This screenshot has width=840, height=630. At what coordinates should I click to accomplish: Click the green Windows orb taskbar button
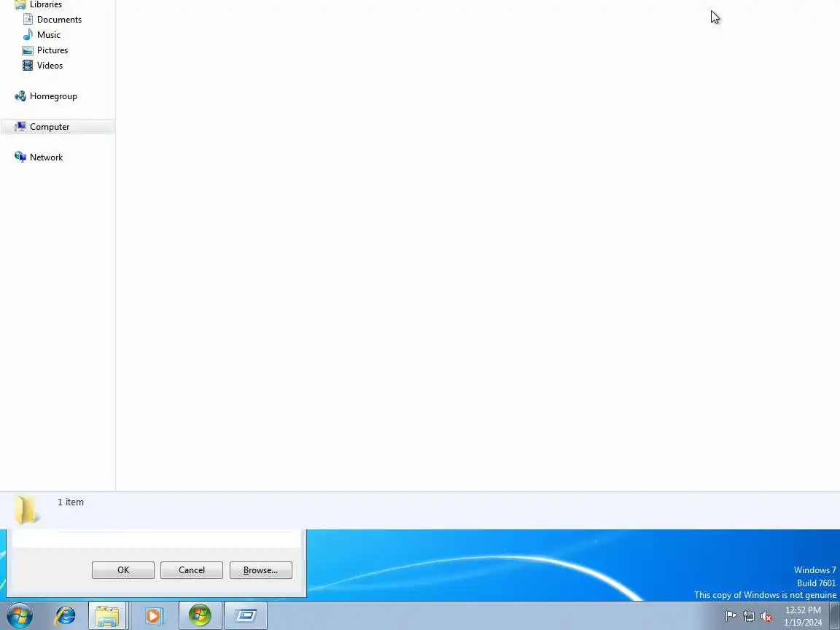click(200, 616)
